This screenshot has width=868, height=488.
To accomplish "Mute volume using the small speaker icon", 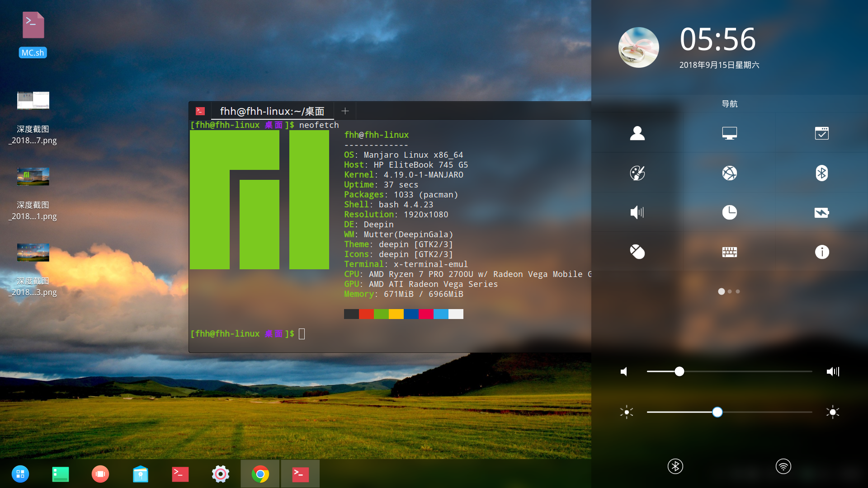I will tap(624, 371).
